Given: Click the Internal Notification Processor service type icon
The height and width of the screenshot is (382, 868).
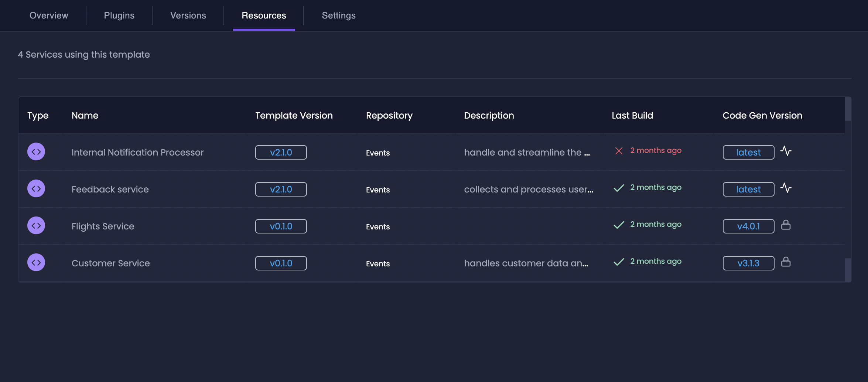Looking at the screenshot, I should (x=36, y=152).
